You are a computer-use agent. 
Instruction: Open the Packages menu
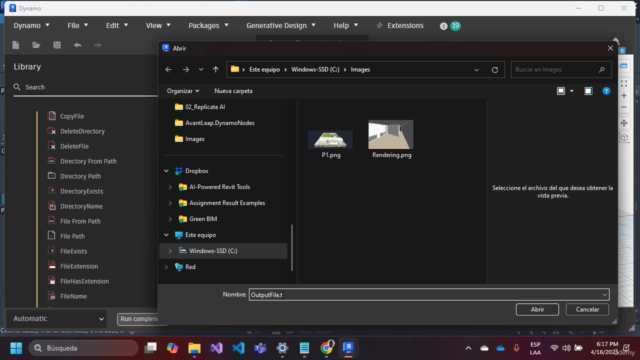point(208,25)
